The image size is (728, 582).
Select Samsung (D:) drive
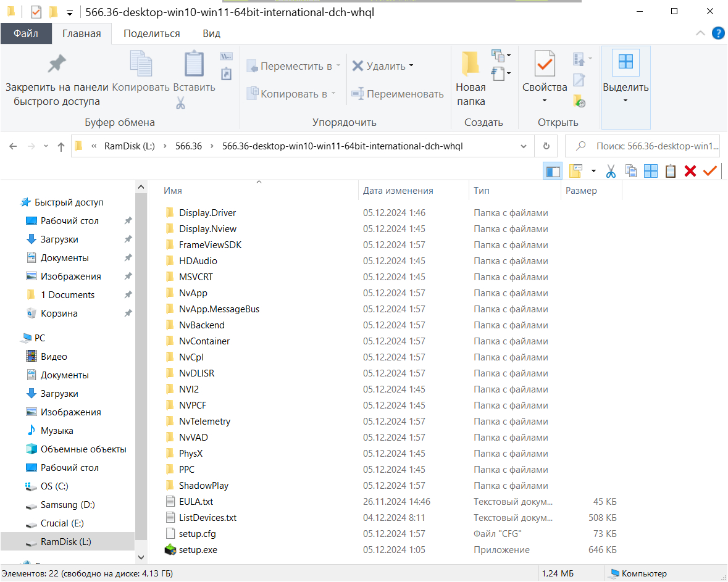coord(68,504)
